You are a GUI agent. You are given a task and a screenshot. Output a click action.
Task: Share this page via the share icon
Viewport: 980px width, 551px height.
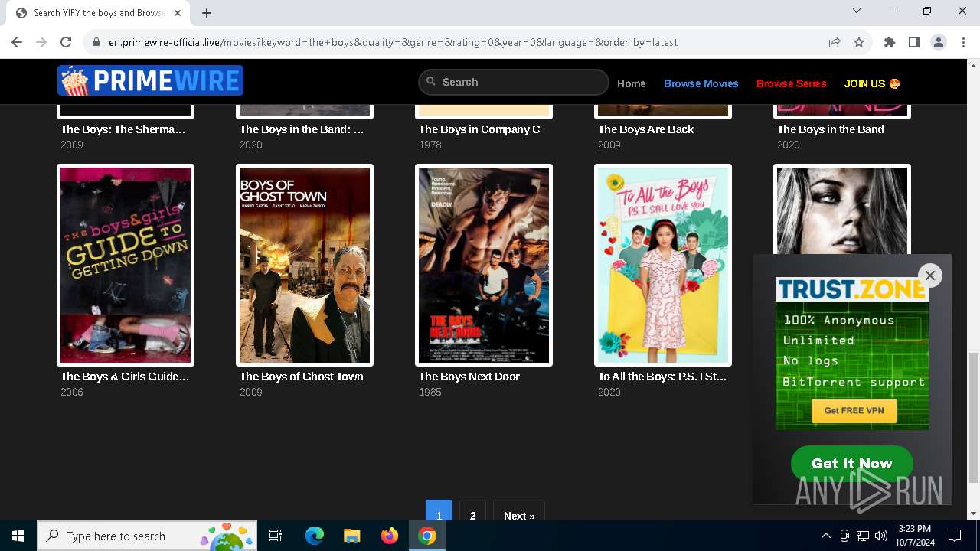point(835,42)
